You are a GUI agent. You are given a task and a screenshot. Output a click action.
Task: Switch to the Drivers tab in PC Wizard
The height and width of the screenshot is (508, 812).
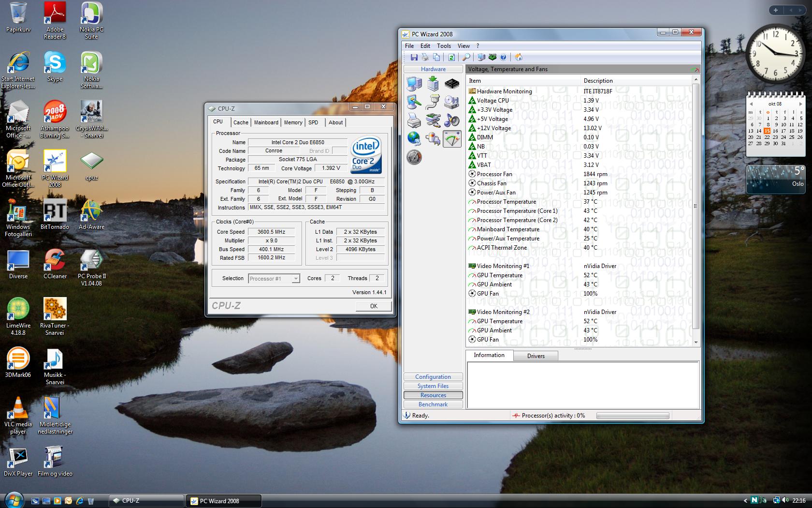click(x=536, y=356)
